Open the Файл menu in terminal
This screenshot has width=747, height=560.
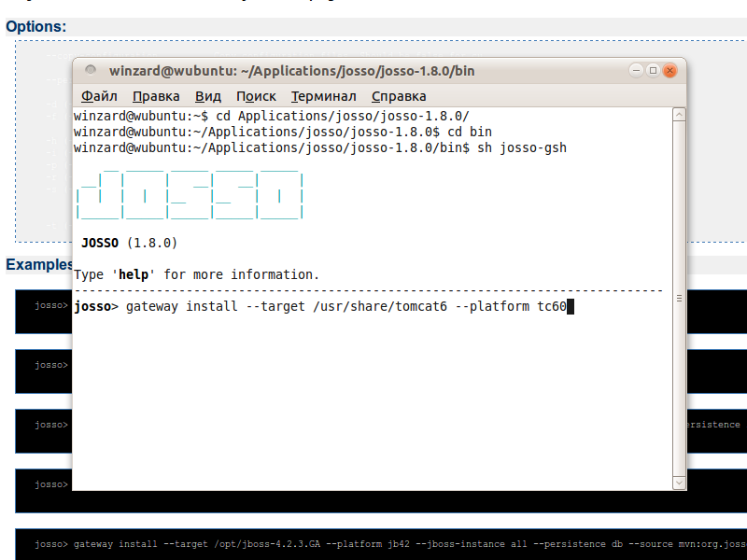pyautogui.click(x=99, y=96)
